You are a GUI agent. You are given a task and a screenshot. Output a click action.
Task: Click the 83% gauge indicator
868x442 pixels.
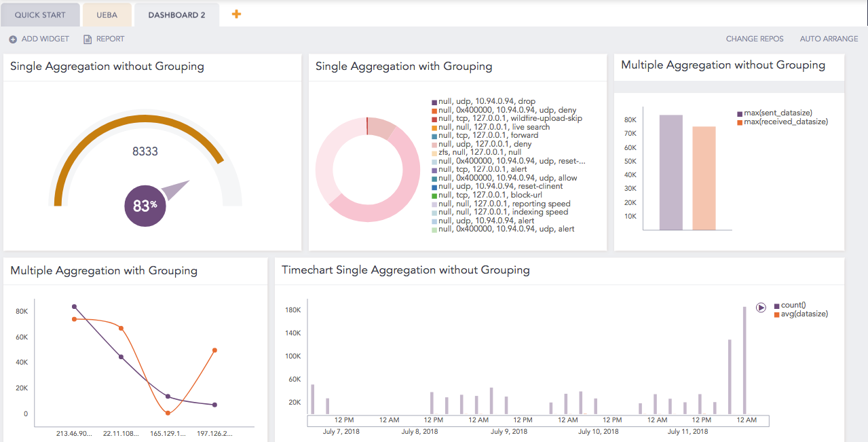pos(145,205)
